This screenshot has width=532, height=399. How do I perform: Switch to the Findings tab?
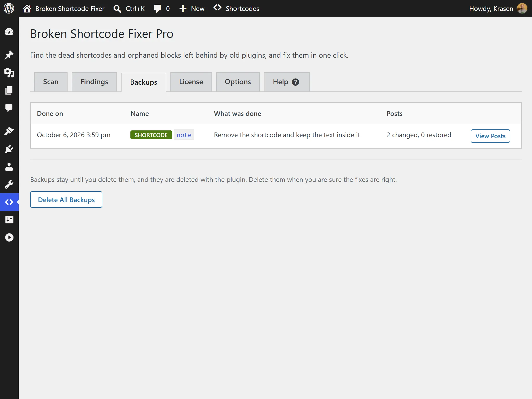94,82
